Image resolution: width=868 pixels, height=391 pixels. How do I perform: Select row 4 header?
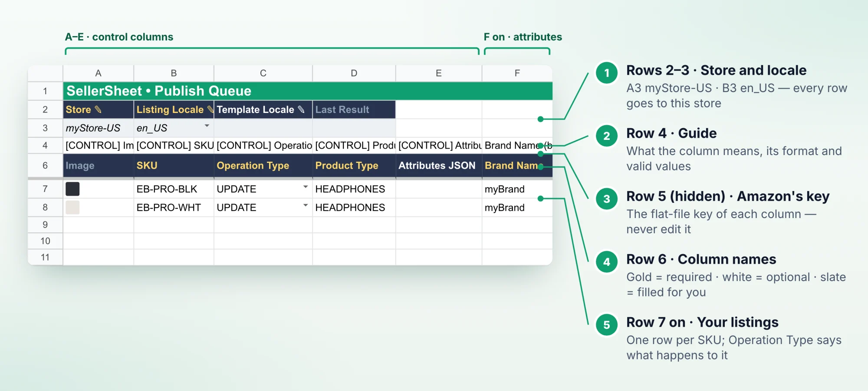click(x=45, y=146)
